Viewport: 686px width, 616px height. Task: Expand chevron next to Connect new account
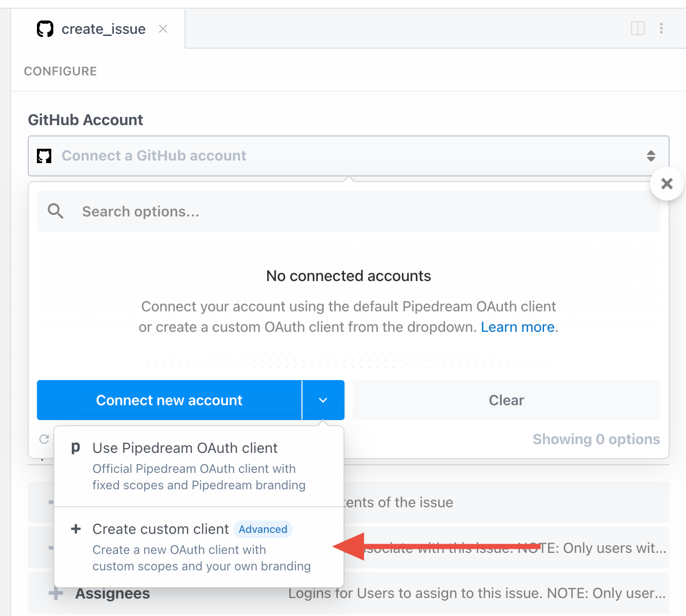tap(323, 400)
